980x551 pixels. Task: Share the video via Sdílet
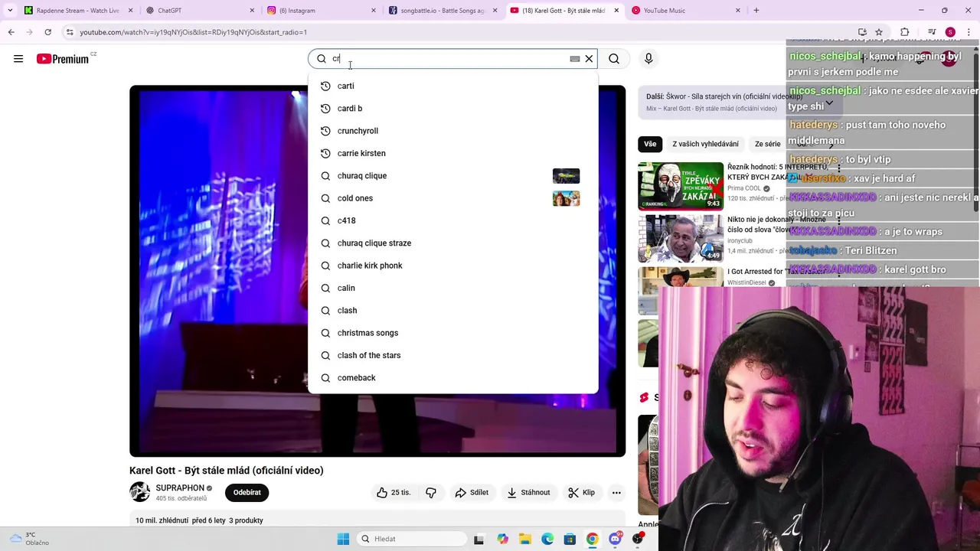point(472,493)
